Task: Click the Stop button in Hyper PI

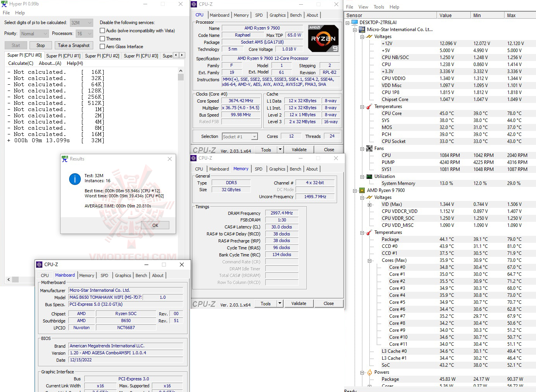Action: tap(40, 45)
